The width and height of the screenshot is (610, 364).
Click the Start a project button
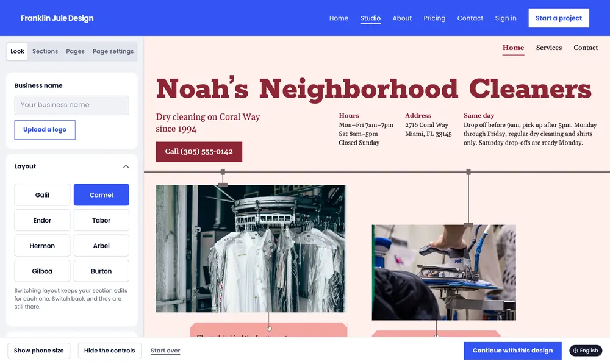(x=559, y=18)
